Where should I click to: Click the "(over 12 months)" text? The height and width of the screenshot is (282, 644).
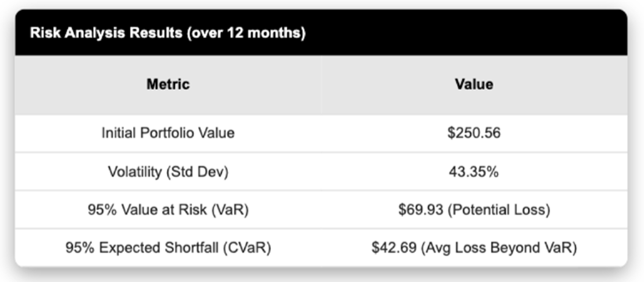(x=246, y=33)
